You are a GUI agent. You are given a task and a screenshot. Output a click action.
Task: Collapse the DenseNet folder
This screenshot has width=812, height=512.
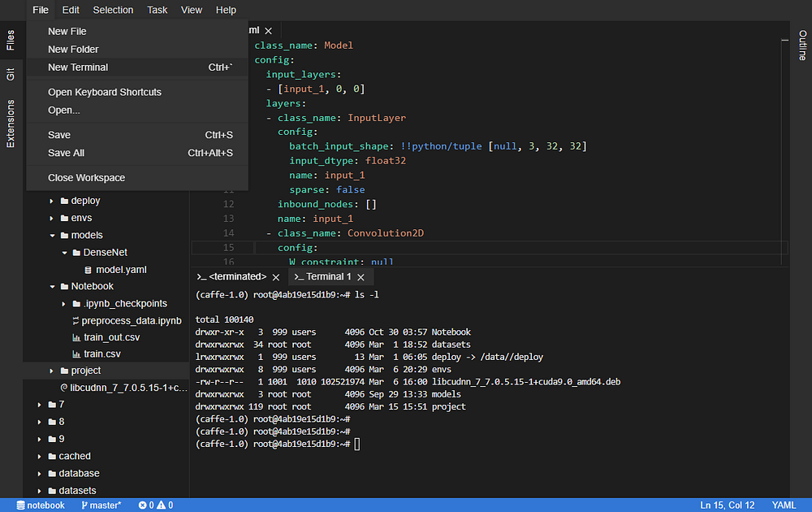[x=65, y=253]
